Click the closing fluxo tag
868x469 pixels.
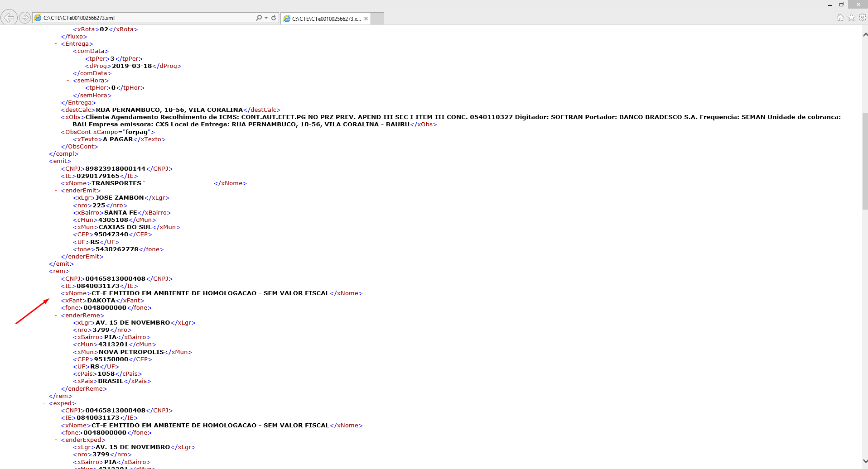point(74,37)
